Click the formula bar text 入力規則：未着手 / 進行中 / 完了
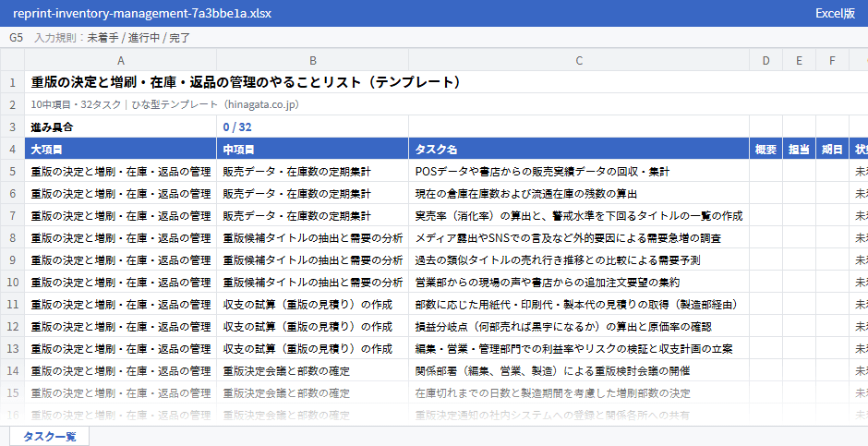 (x=113, y=38)
